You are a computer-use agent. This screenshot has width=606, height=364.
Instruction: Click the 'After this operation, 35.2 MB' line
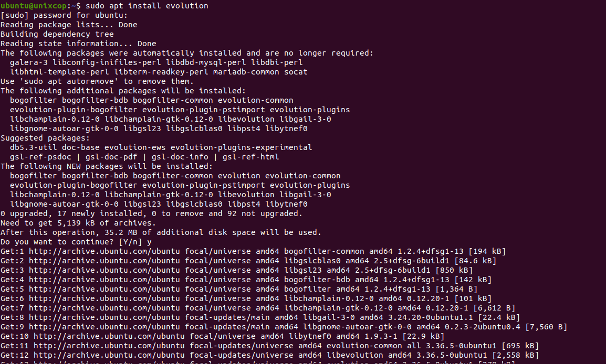[161, 232]
